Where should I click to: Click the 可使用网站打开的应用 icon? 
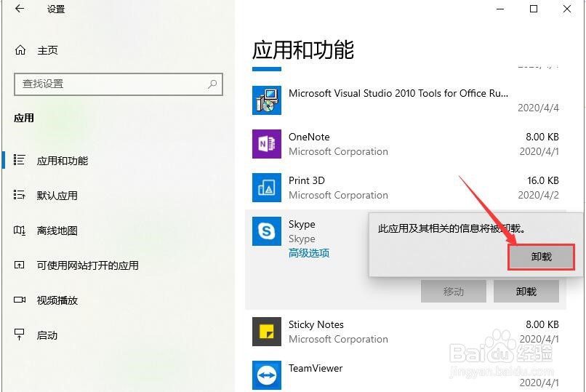(x=19, y=265)
